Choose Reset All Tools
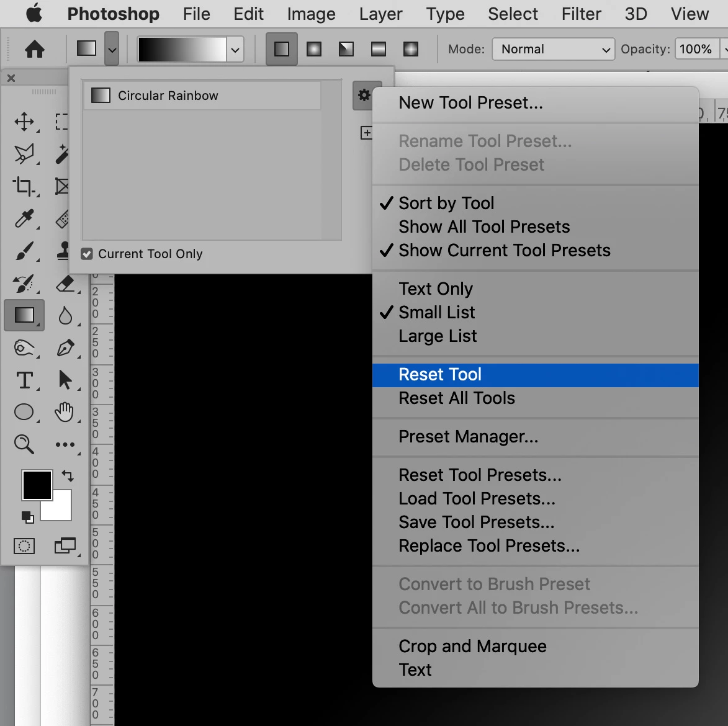 pos(536,398)
